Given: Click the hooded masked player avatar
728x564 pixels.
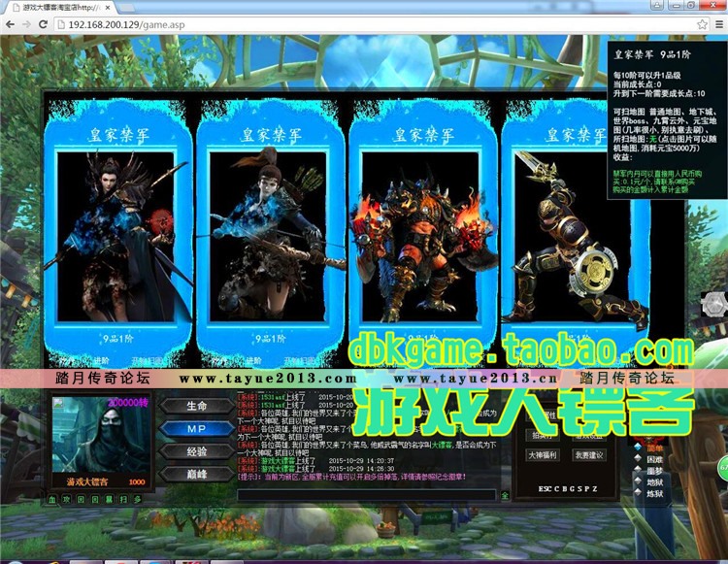Looking at the screenshot, I should 102,435.
